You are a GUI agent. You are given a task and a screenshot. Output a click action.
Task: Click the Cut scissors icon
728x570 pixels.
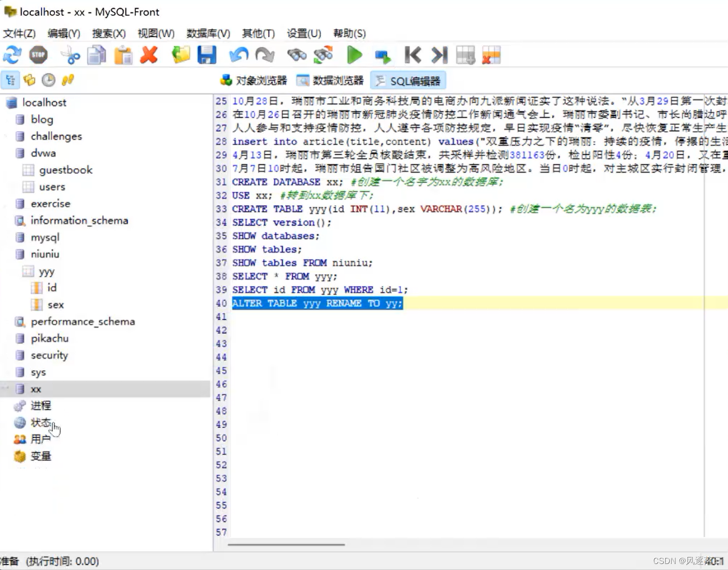point(71,55)
